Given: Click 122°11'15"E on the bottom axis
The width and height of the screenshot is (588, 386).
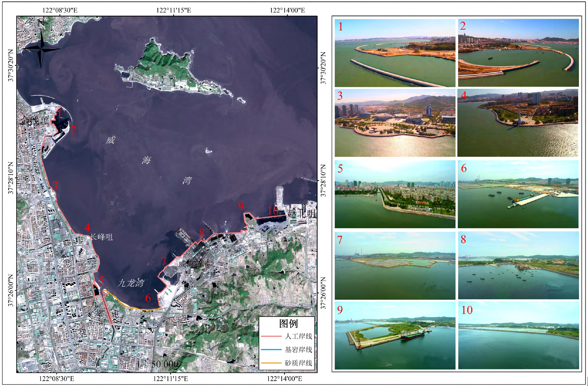Looking at the screenshot, I should point(170,379).
